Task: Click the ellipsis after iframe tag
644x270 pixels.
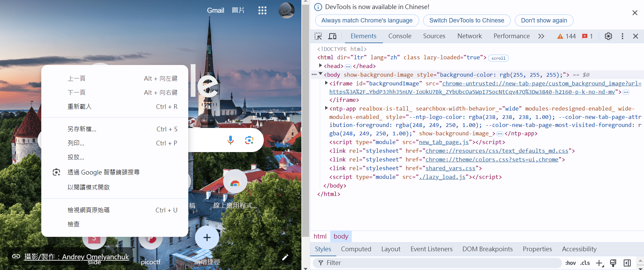Action: coord(626,92)
